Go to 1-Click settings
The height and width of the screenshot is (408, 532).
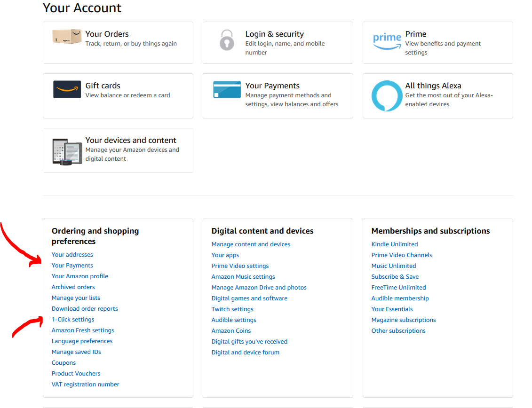(x=73, y=320)
